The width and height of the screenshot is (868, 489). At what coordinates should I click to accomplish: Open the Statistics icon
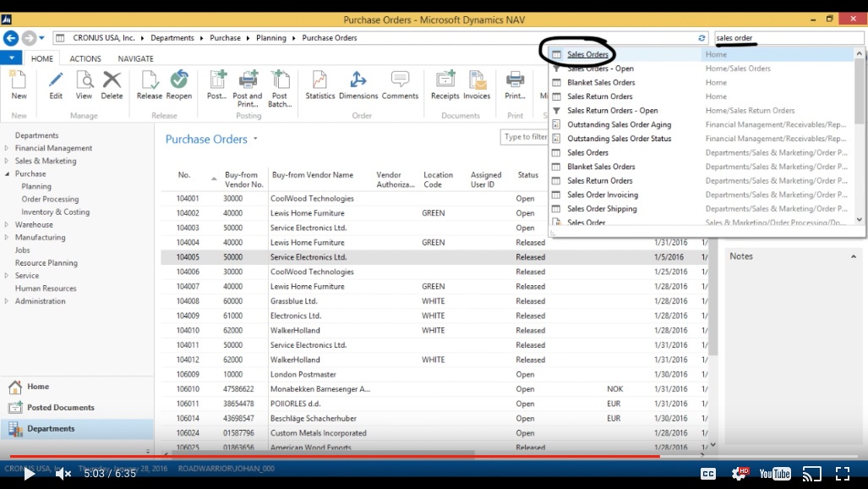click(319, 80)
